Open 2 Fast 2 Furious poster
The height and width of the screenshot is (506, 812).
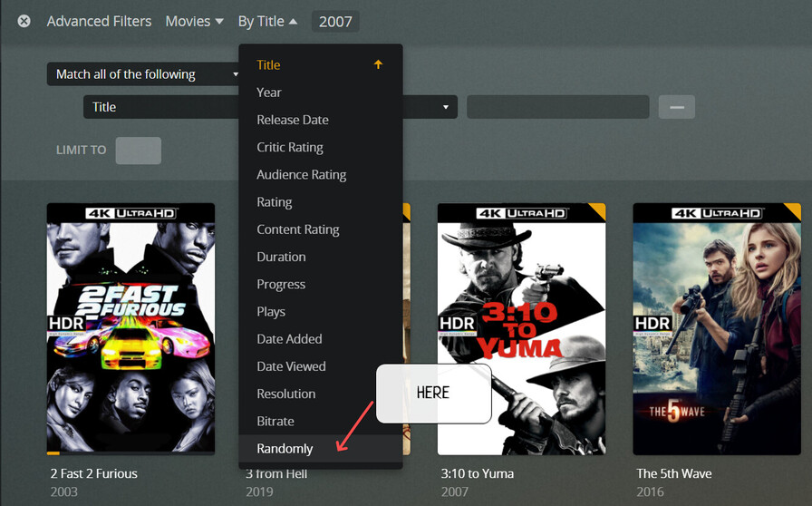click(x=130, y=328)
